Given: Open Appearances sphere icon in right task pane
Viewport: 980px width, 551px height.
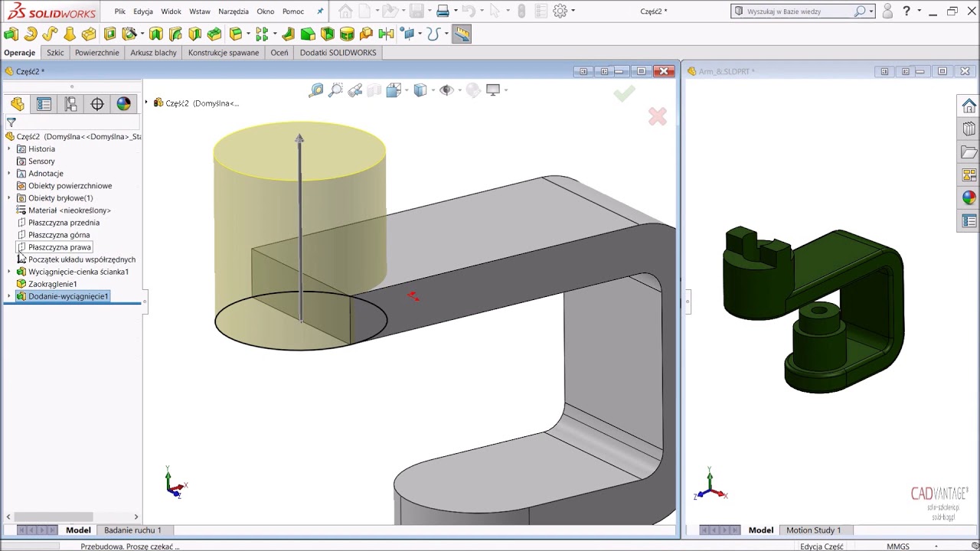Looking at the screenshot, I should click(x=969, y=197).
